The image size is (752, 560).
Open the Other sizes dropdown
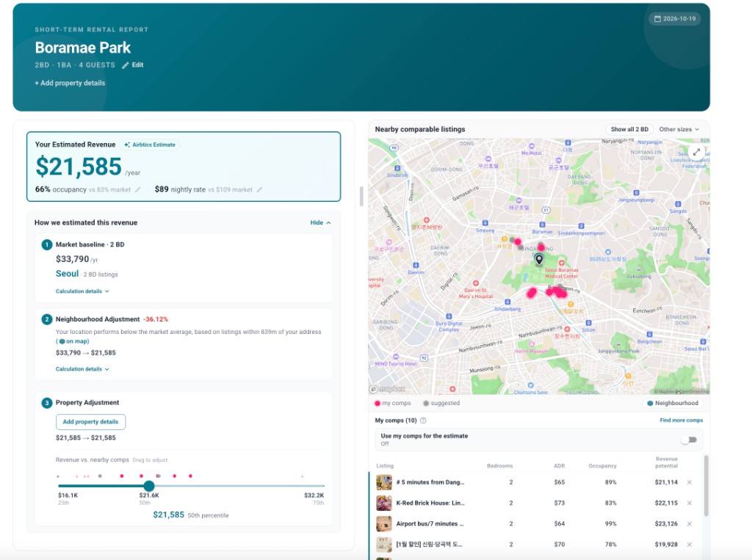pyautogui.click(x=679, y=129)
